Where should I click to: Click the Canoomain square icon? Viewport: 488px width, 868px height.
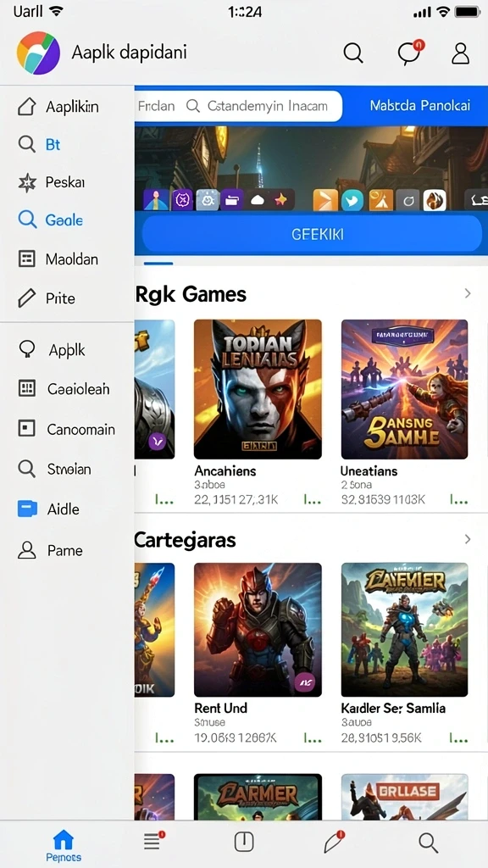26,428
